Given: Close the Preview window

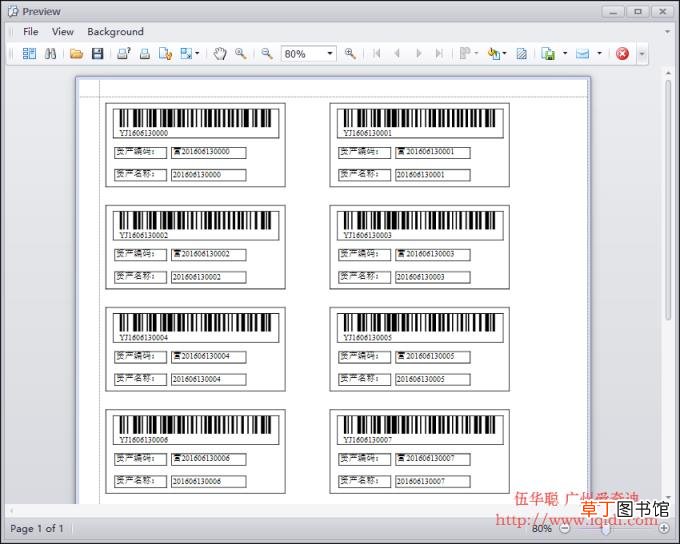Looking at the screenshot, I should pyautogui.click(x=663, y=12).
